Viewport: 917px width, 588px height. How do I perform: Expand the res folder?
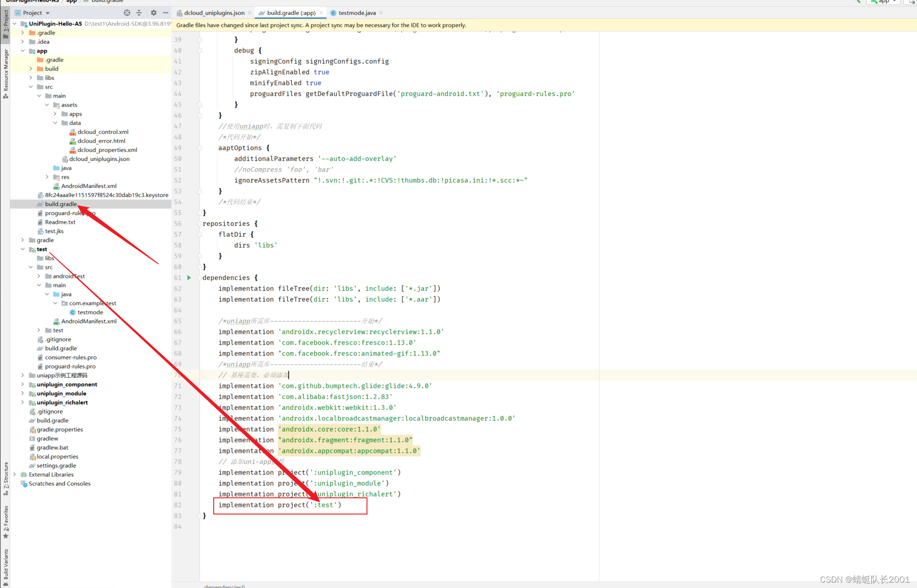click(x=47, y=177)
